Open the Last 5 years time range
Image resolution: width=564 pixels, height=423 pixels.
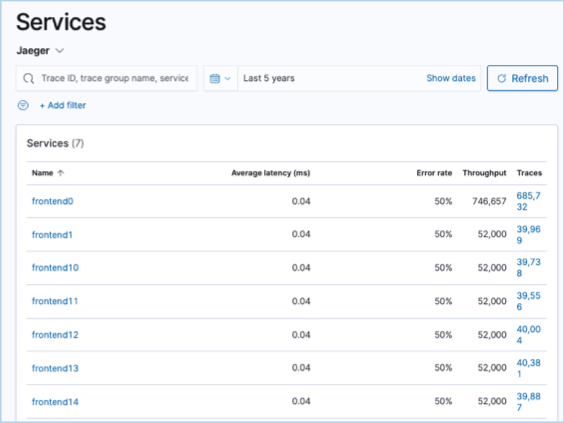269,78
